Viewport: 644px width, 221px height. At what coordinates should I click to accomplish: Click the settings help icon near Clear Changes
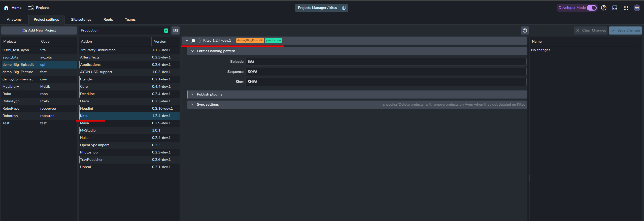pyautogui.click(x=525, y=30)
